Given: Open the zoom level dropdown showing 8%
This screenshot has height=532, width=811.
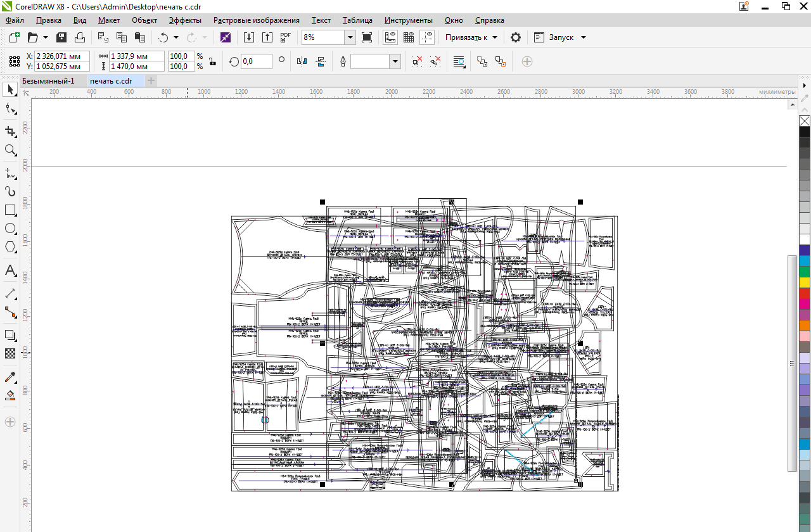Looking at the screenshot, I should 350,37.
